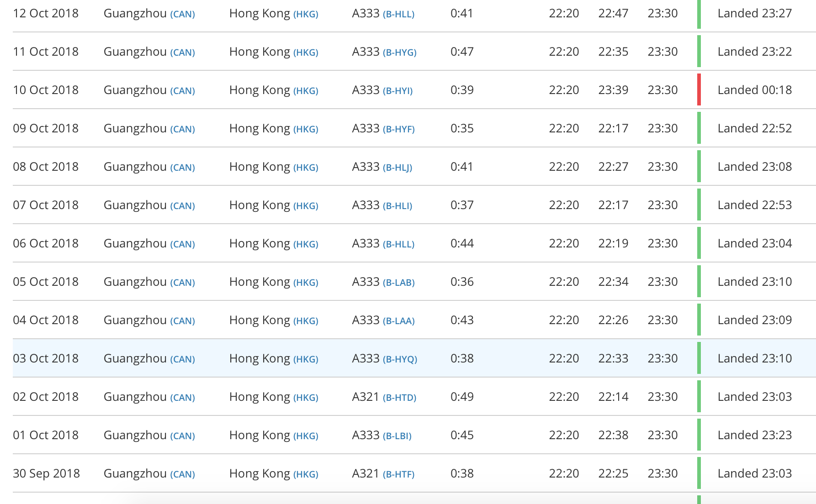Image resolution: width=816 pixels, height=504 pixels.
Task: Open aircraft registration B-HYG link
Action: (399, 52)
